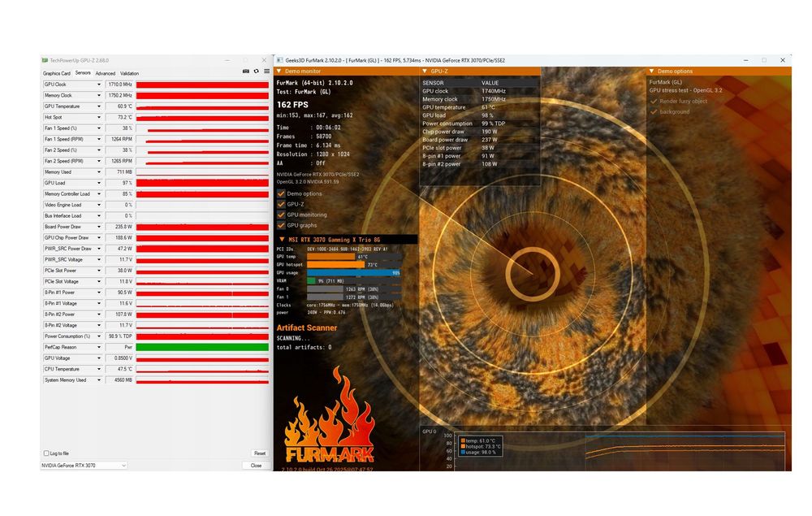Click the GPU-Z screenshot camera icon
Viewport: 812px width, 516px height.
point(246,72)
